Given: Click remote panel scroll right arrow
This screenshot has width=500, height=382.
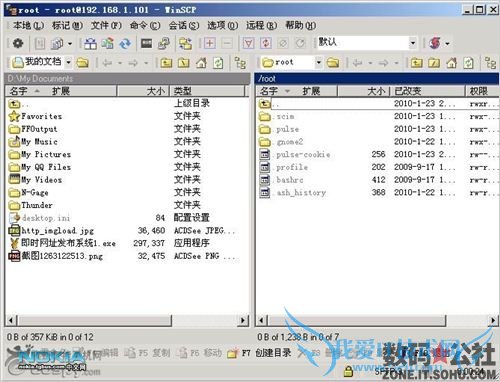Looking at the screenshot, I should [493, 320].
